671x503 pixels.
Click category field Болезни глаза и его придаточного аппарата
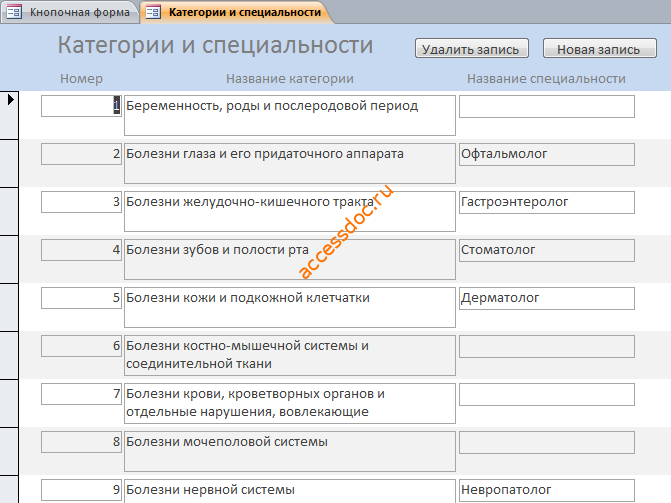290,164
